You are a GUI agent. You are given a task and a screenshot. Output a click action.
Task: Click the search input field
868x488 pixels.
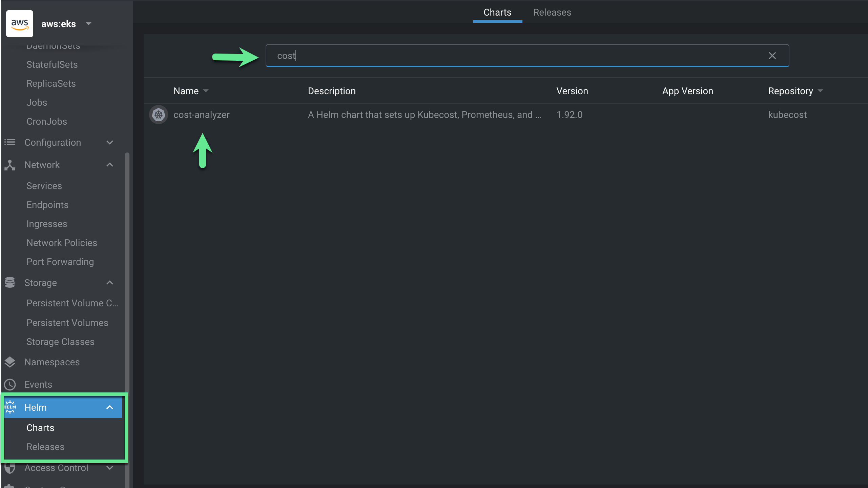pos(527,56)
